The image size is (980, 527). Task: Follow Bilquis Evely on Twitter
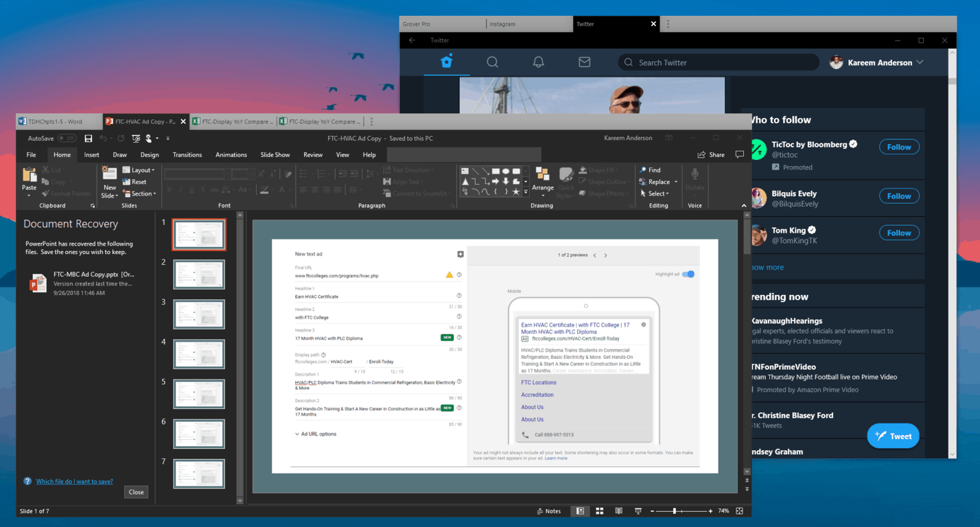pyautogui.click(x=899, y=196)
